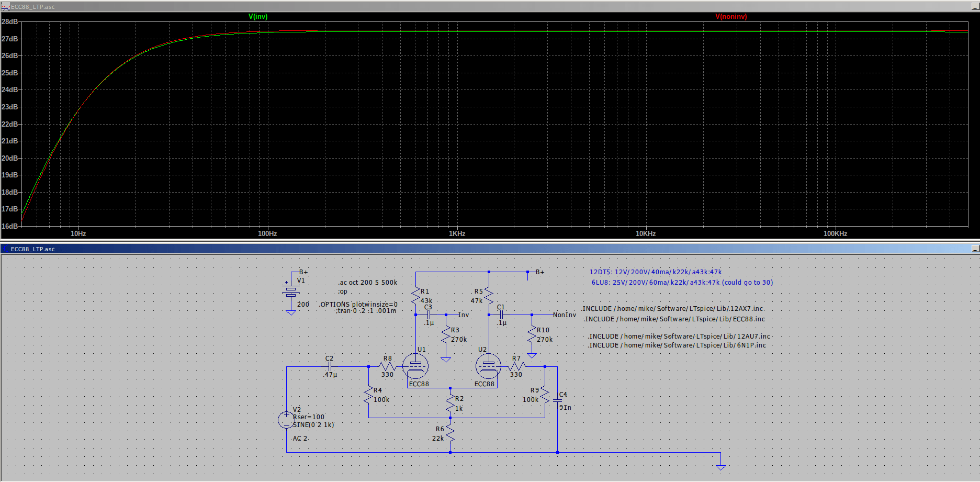
Task: Click the 22dB label on vertical axis
Action: pos(10,124)
